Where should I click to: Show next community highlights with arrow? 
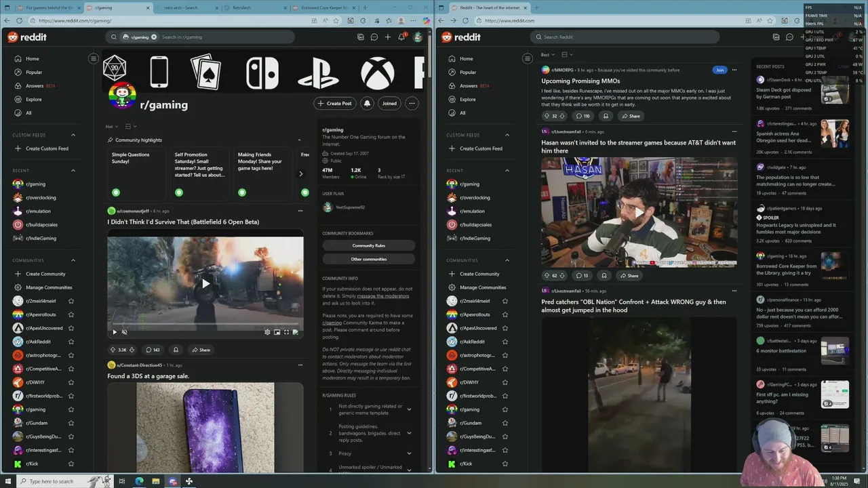point(300,174)
